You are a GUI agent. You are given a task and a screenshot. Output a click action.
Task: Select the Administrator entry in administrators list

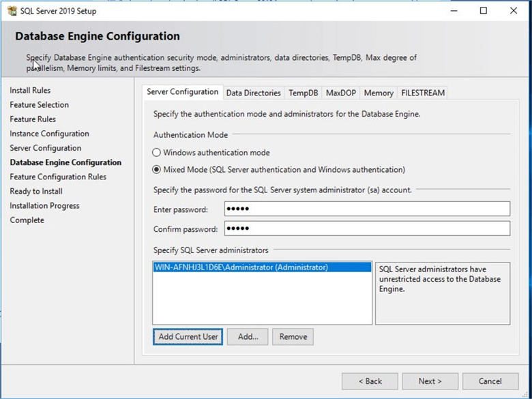click(241, 267)
